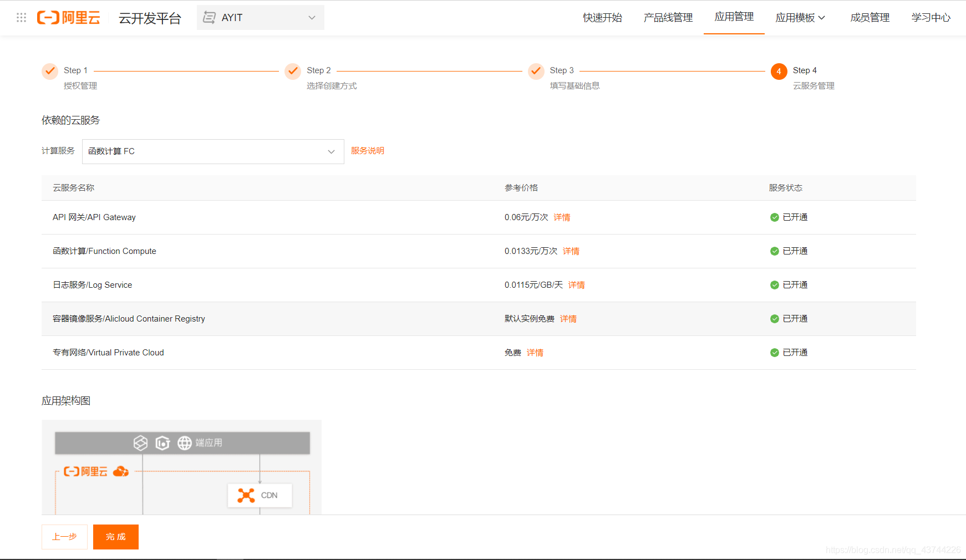
Task: Open 详情 for API Gateway pricing
Action: pos(562,217)
